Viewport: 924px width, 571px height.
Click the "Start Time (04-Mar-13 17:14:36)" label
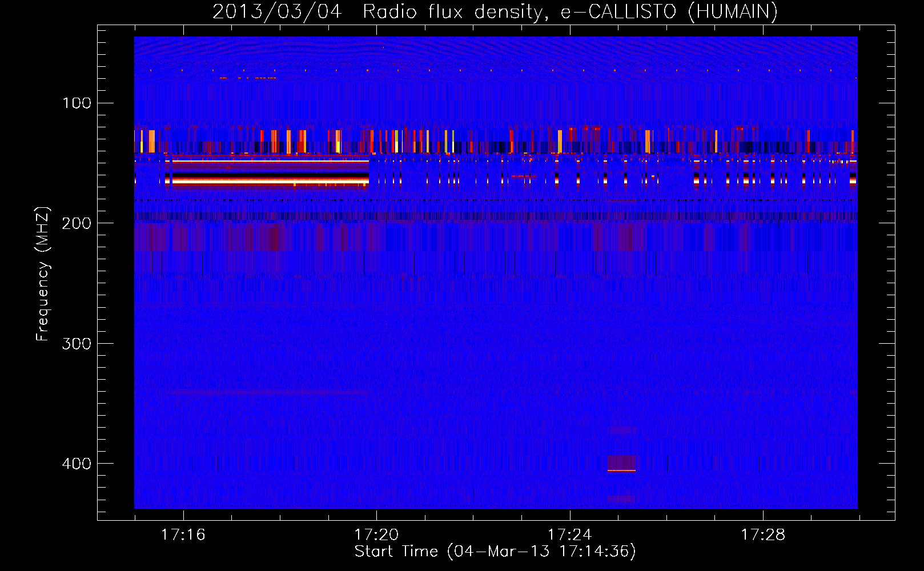point(495,552)
